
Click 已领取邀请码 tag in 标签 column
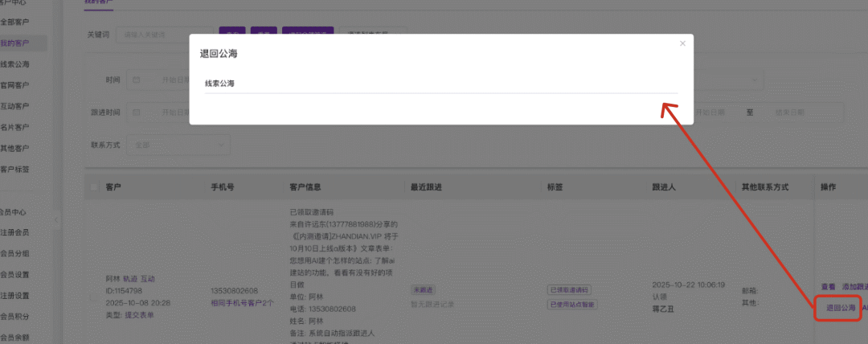(x=569, y=289)
